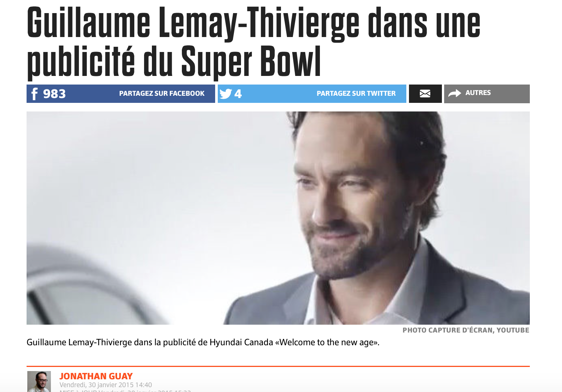Click the photo credit Capture d'écran, YouTube
The image size is (562, 392).
(x=466, y=330)
